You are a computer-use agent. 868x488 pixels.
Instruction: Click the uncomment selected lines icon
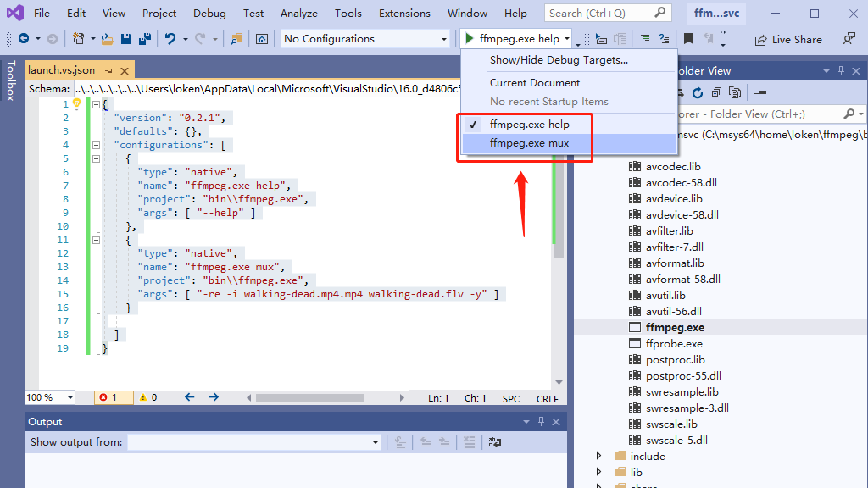click(664, 39)
